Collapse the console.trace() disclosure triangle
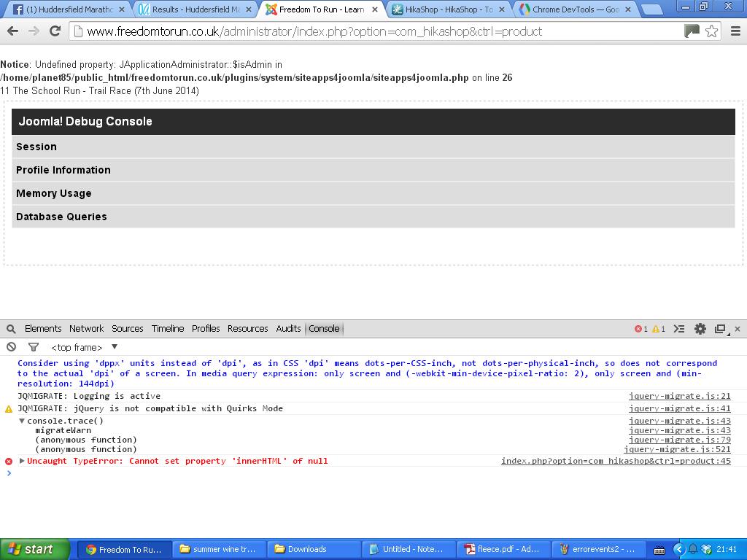 pyautogui.click(x=22, y=421)
